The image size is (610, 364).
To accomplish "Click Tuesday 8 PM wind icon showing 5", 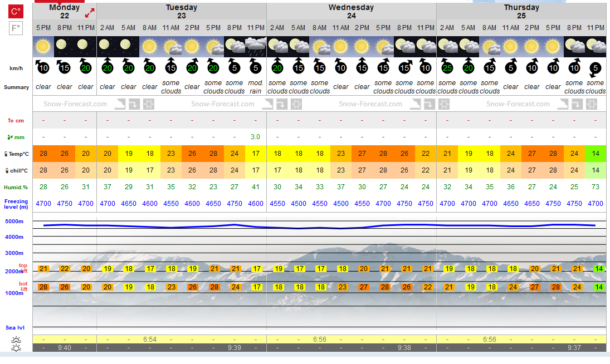I will point(235,67).
